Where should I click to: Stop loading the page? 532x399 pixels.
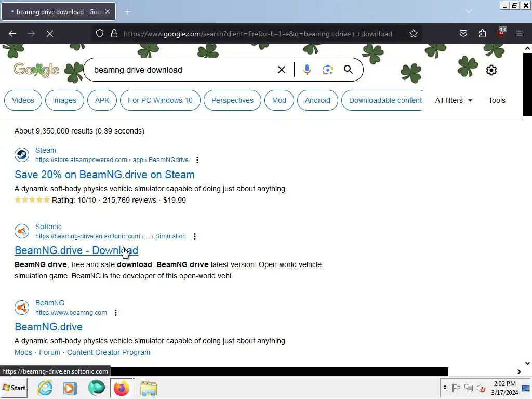coord(50,34)
